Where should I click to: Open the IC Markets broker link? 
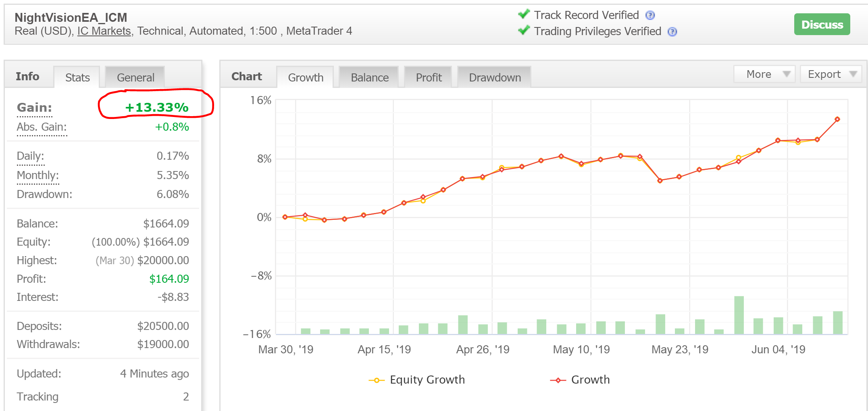[x=104, y=31]
